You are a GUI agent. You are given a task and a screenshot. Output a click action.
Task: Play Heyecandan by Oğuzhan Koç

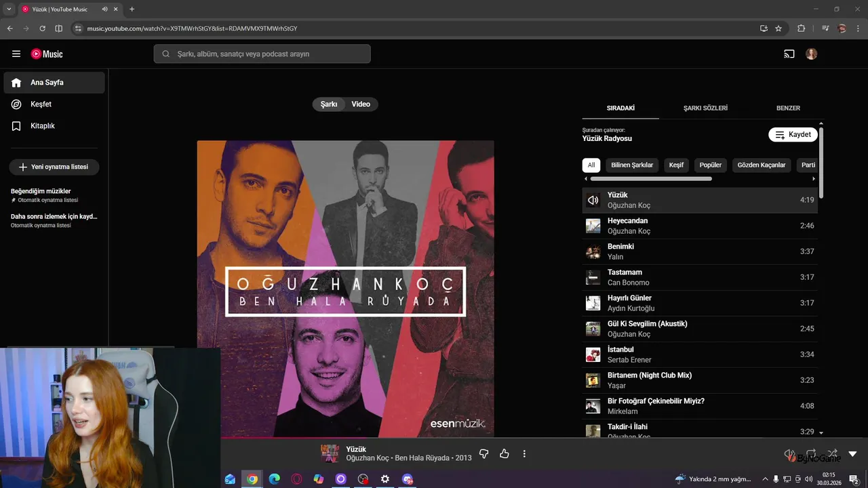[x=700, y=226]
